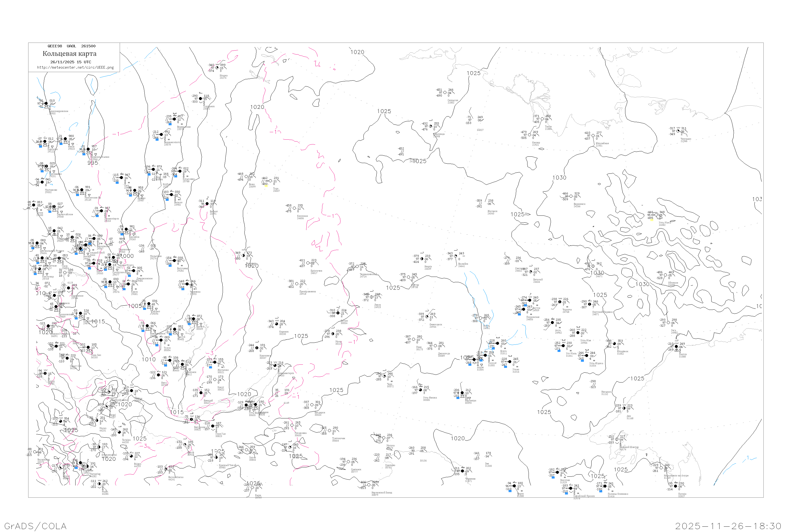This screenshot has height=532, width=798.
Task: Click the meteocenter.net URL in title box
Action: [75, 68]
